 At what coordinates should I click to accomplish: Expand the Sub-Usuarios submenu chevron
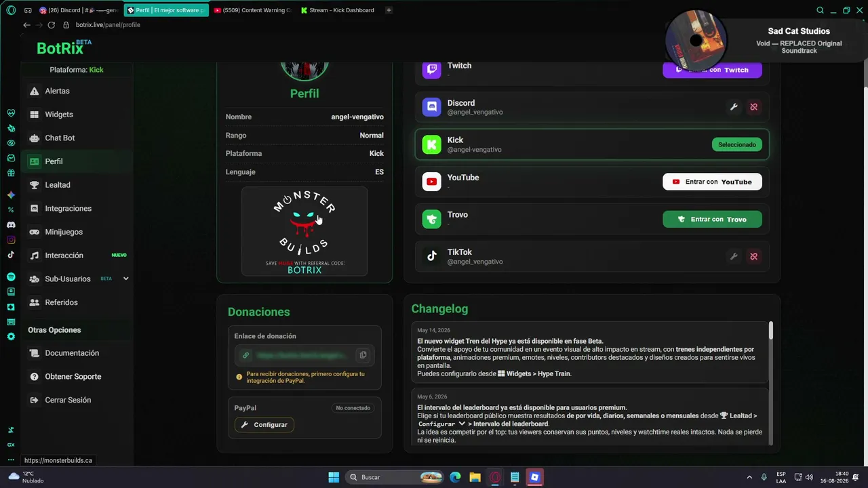point(125,279)
